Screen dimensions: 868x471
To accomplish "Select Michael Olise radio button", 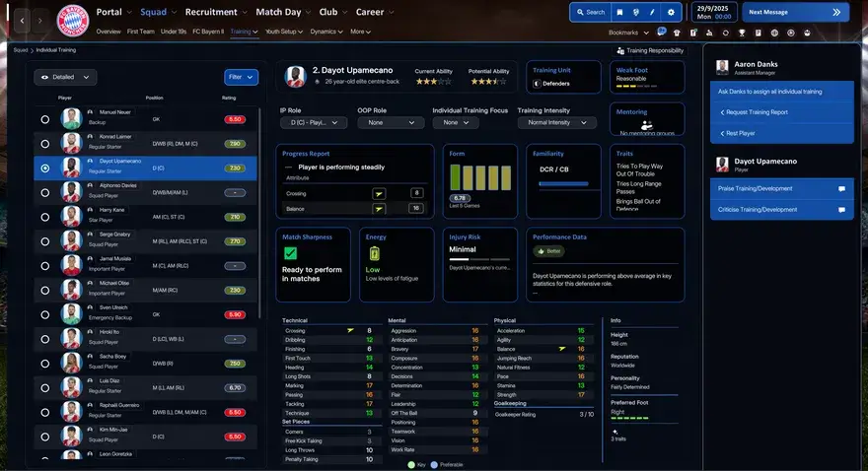I will (x=44, y=291).
